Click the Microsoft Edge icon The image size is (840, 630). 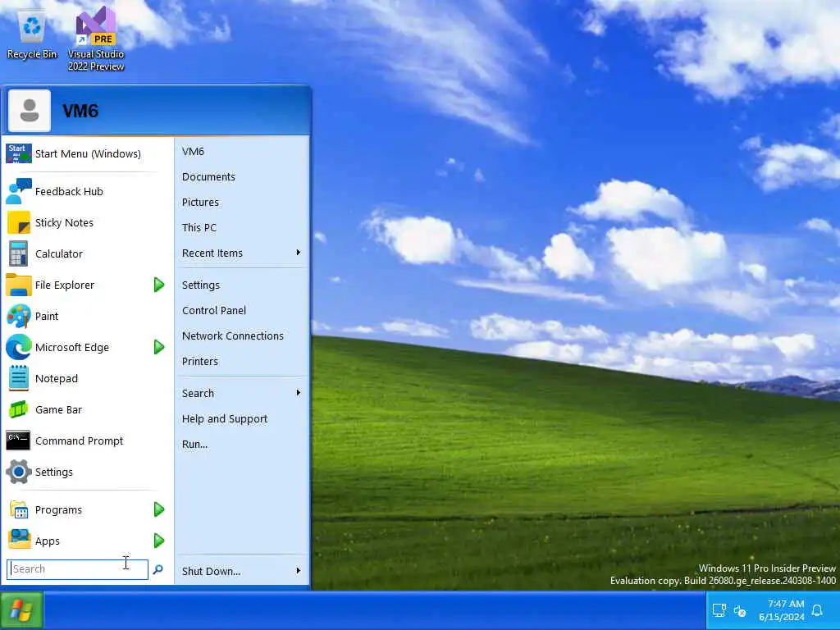click(19, 347)
